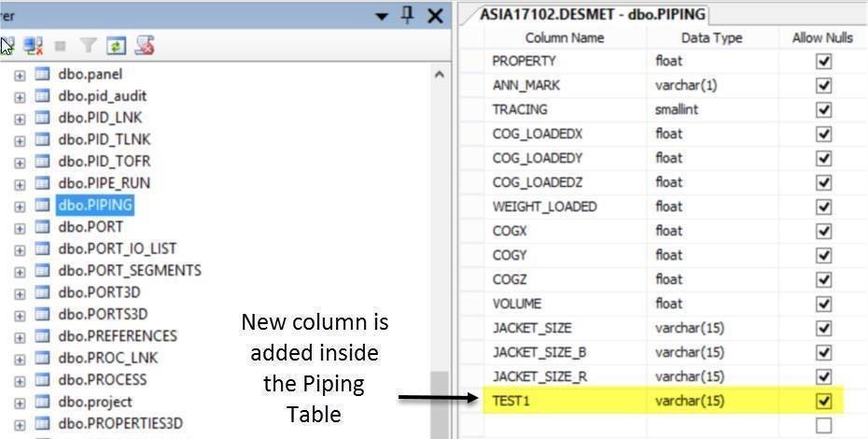The width and height of the screenshot is (868, 439).
Task: Click the Refresh icon in Object Explorer toolbar
Action: pos(117,46)
